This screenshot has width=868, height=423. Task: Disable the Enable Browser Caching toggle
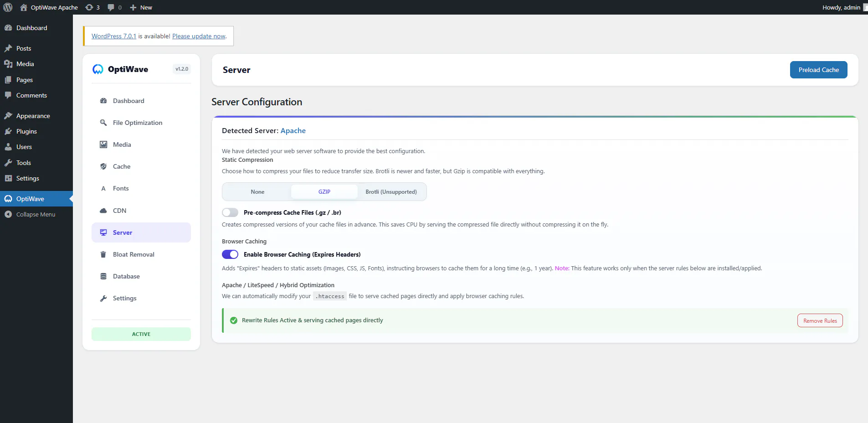(x=230, y=254)
